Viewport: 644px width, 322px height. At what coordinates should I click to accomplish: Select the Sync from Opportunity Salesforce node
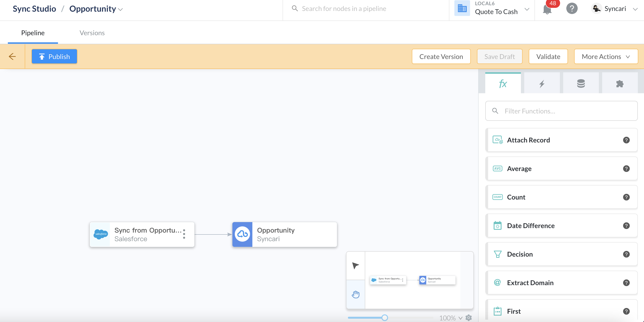click(142, 234)
